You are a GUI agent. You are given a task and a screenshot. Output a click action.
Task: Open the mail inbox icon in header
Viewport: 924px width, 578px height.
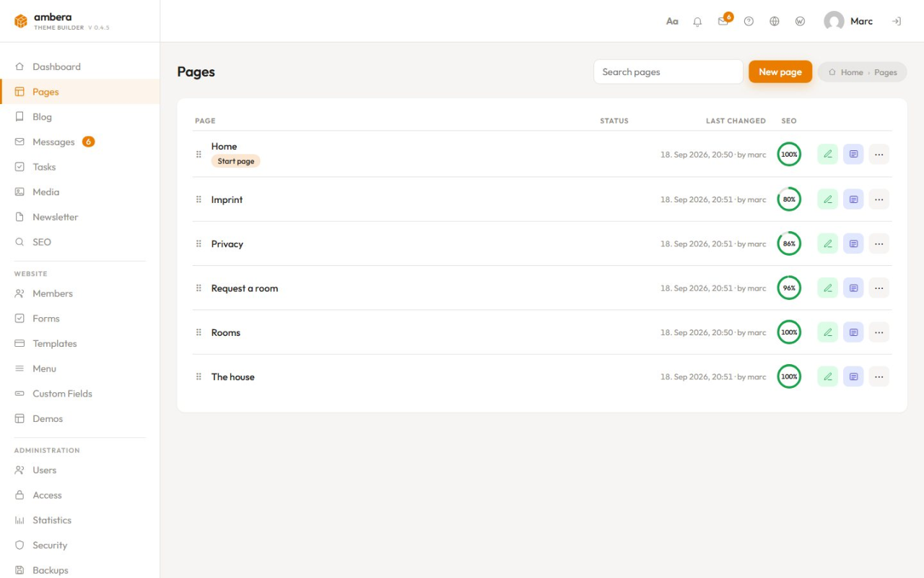(x=723, y=22)
